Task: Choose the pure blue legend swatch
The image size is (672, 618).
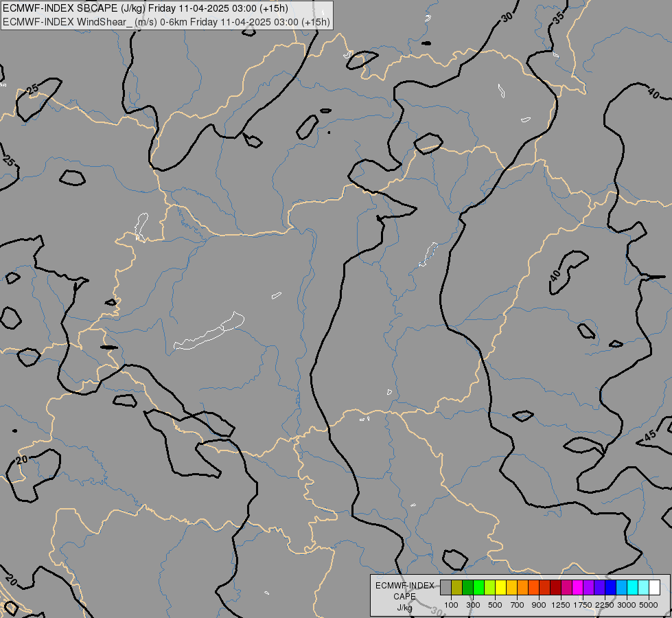Action: coord(610,587)
